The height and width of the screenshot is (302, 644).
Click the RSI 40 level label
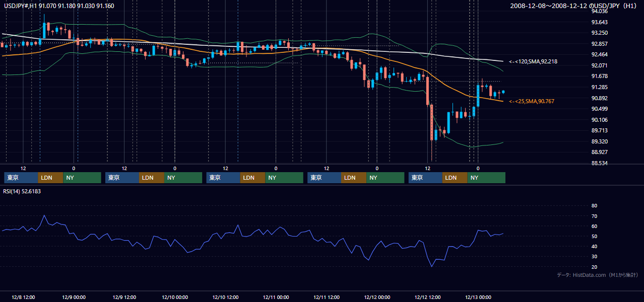[594, 246]
